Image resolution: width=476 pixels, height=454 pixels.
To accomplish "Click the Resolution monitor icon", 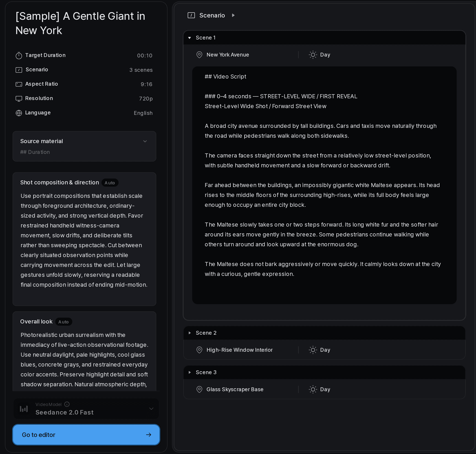I will pyautogui.click(x=19, y=99).
